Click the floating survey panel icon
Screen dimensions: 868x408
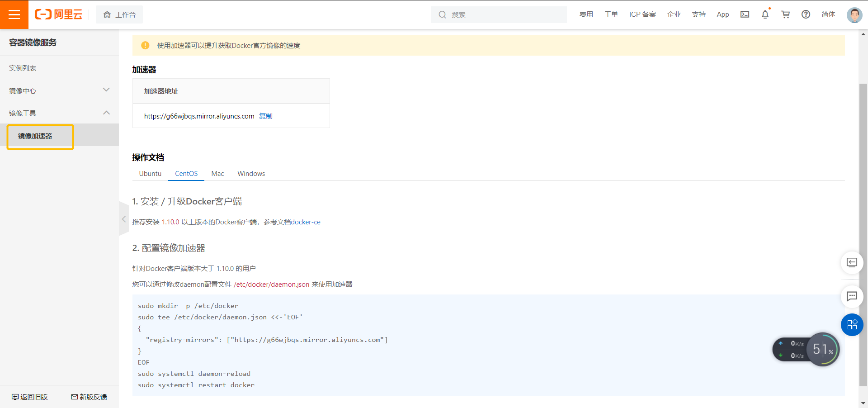pos(852,263)
